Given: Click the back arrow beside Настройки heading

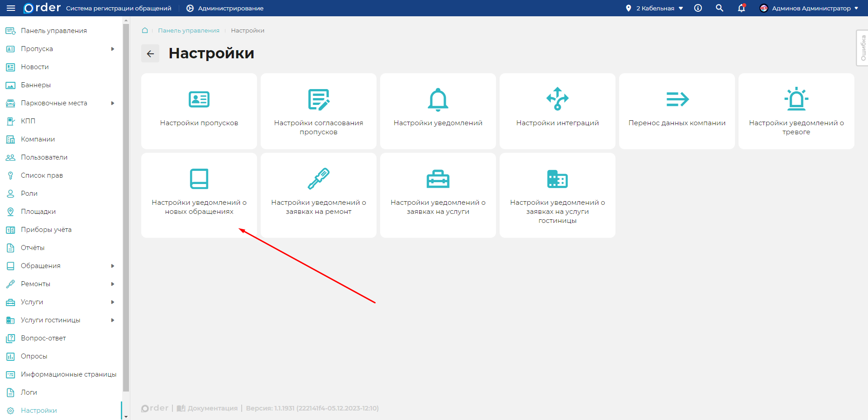Looking at the screenshot, I should point(150,54).
